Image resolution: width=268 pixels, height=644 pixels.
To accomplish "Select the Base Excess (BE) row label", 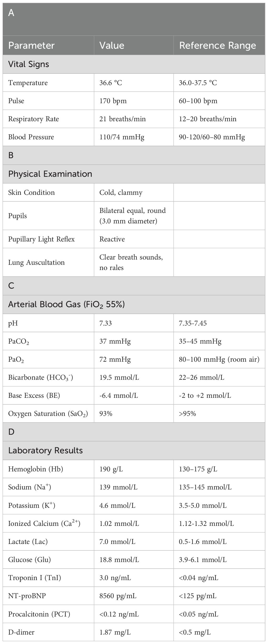I will (x=34, y=395).
